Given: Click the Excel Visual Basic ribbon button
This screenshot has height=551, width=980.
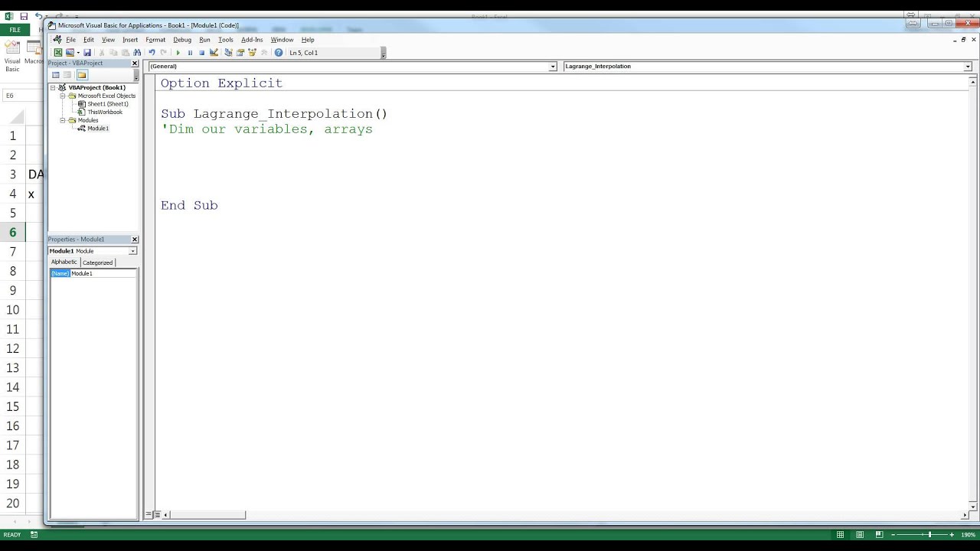Looking at the screenshot, I should [12, 56].
